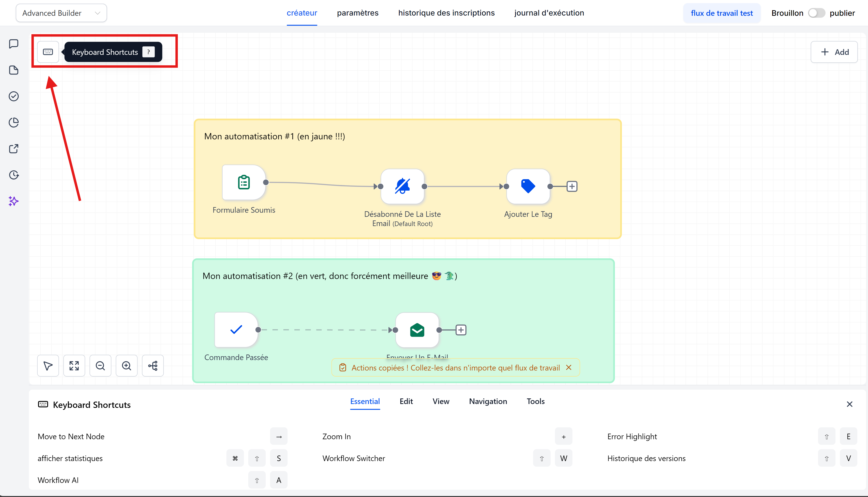The width and height of the screenshot is (868, 497).
Task: Select the Tools shortcuts tab
Action: pos(536,401)
